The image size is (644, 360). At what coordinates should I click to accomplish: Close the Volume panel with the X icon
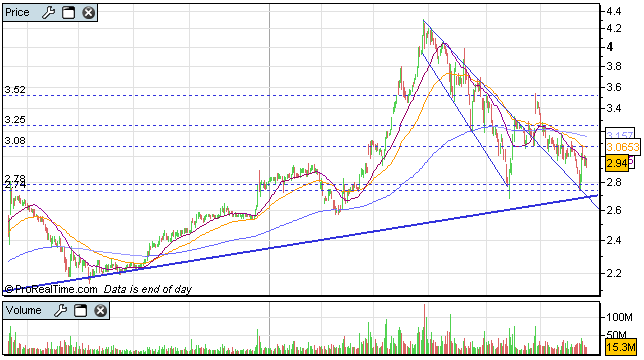100,311
